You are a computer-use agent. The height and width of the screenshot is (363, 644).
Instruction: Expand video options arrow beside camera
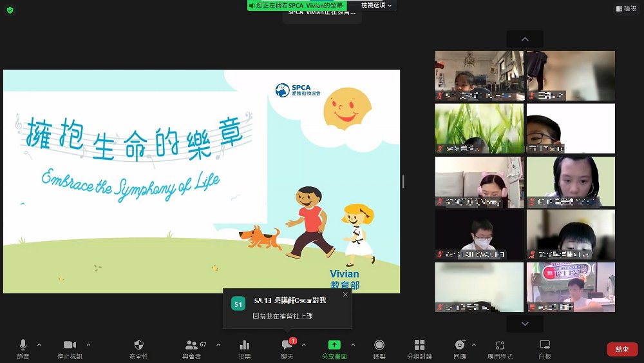pos(88,344)
